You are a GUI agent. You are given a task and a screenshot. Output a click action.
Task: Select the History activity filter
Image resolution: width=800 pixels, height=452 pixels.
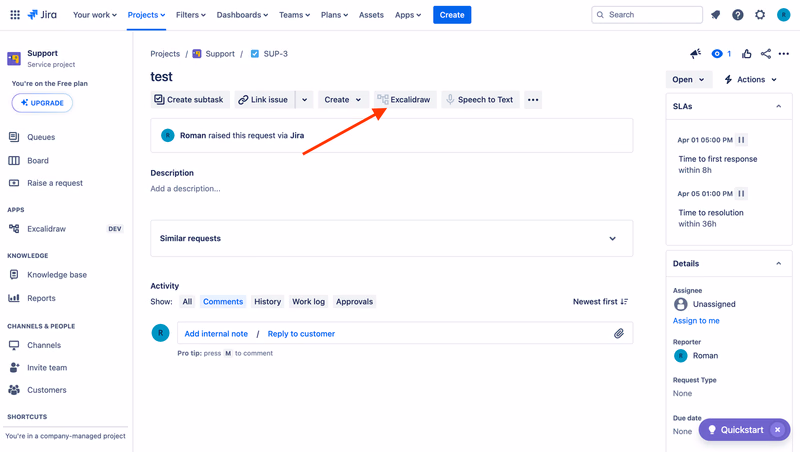[267, 302]
